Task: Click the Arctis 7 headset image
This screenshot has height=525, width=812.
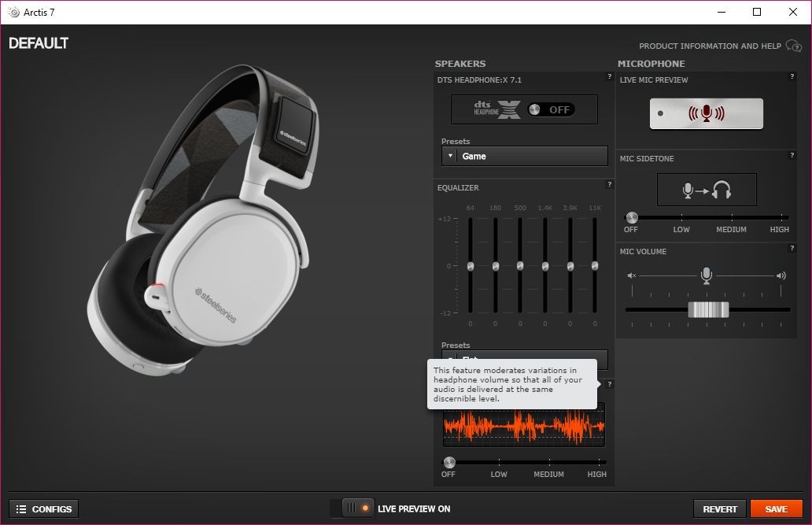Action: tap(202, 220)
